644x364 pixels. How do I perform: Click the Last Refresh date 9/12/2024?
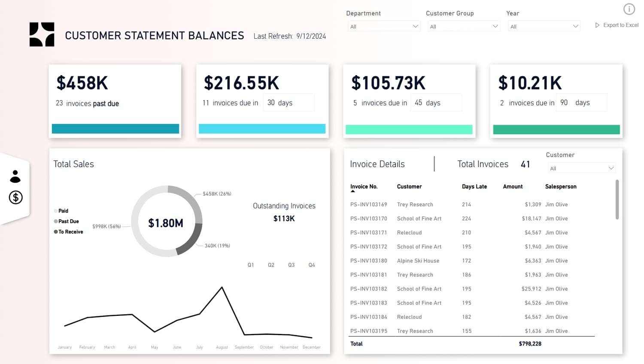click(311, 36)
